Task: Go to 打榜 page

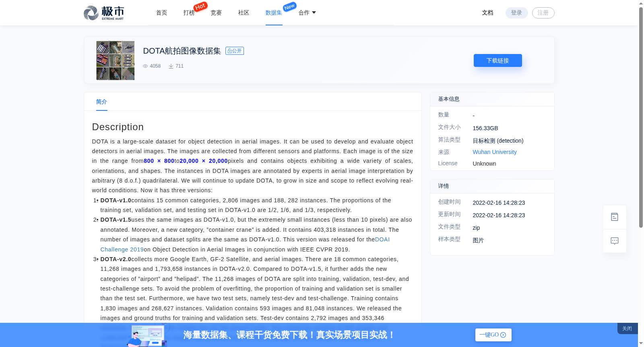Action: tap(189, 13)
